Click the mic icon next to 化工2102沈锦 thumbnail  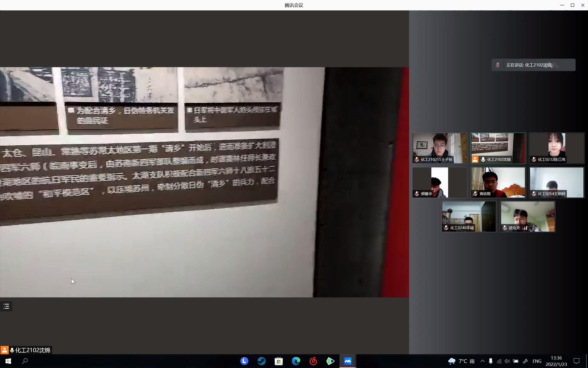(483, 159)
